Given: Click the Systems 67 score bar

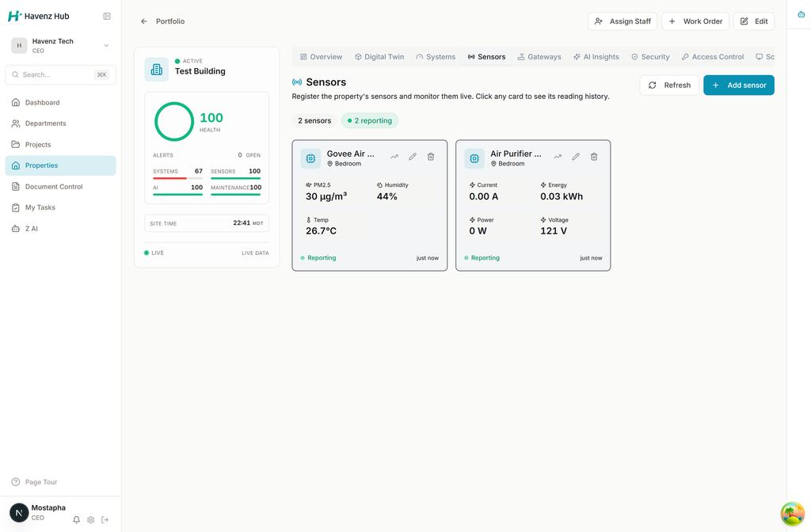Looking at the screenshot, I should pos(177,174).
